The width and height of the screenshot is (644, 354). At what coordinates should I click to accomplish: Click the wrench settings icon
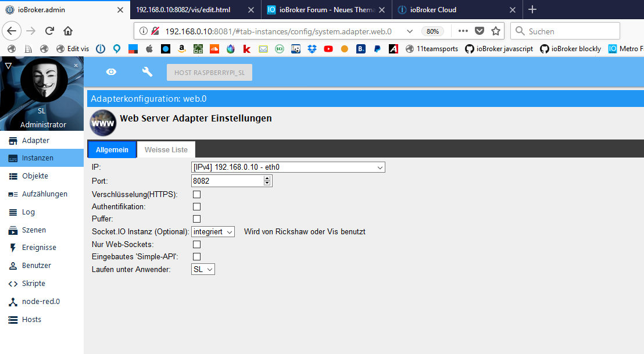tap(147, 72)
